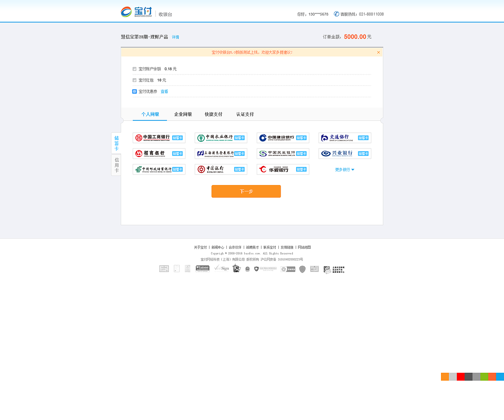Pick the orange color swatch
The width and height of the screenshot is (504, 420).
coord(445,377)
